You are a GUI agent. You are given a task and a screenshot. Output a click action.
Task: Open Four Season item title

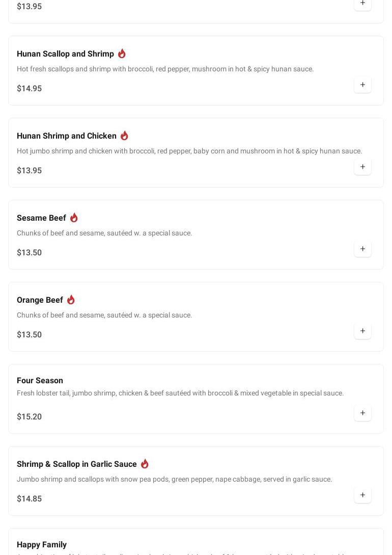(40, 381)
